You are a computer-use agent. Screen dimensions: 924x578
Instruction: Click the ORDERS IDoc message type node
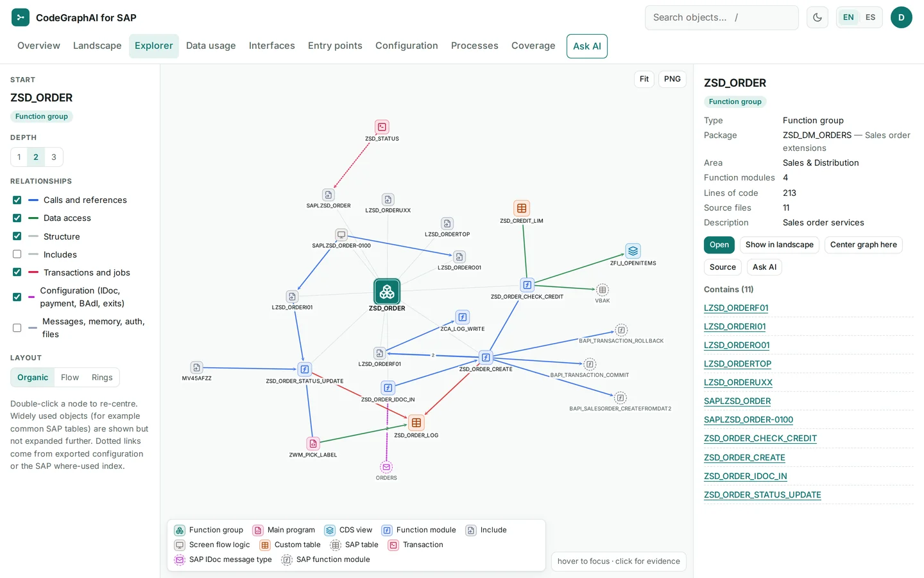click(386, 467)
